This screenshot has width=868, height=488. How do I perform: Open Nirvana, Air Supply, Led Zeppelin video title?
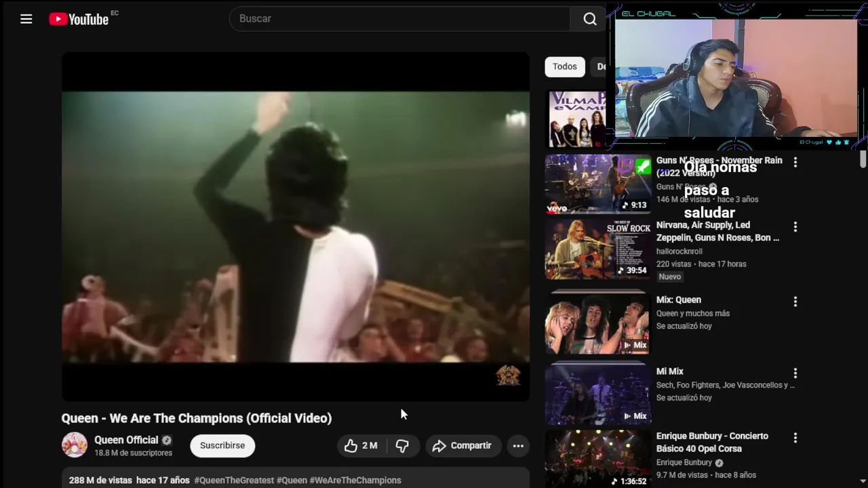pyautogui.click(x=717, y=231)
